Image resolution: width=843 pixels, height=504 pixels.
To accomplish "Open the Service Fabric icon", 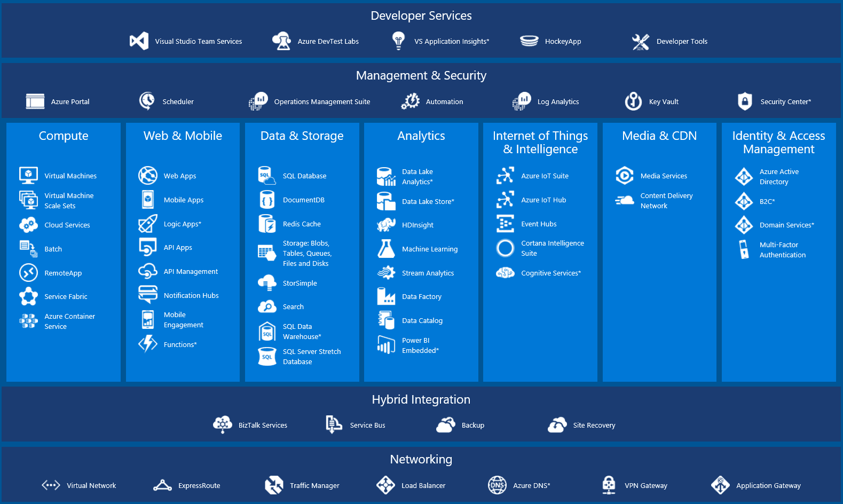I will (29, 296).
